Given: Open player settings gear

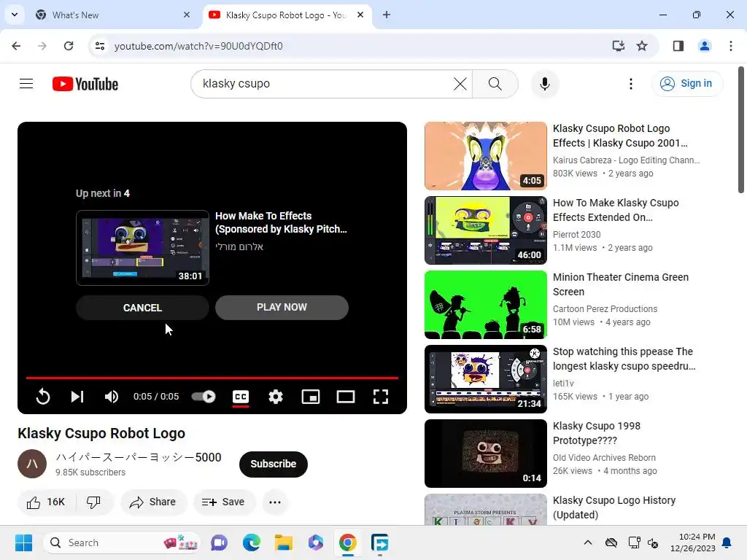Looking at the screenshot, I should point(275,396).
